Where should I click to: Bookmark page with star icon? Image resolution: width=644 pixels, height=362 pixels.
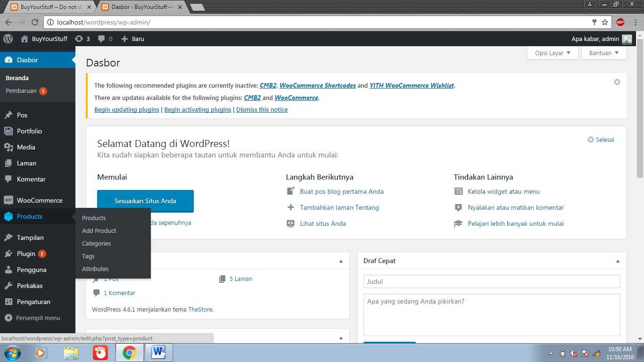[605, 22]
